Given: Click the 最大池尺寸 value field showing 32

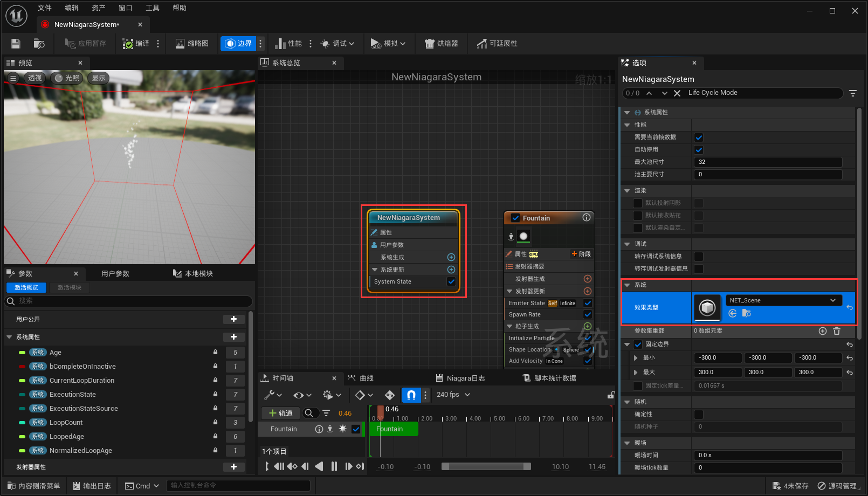Looking at the screenshot, I should pos(768,162).
